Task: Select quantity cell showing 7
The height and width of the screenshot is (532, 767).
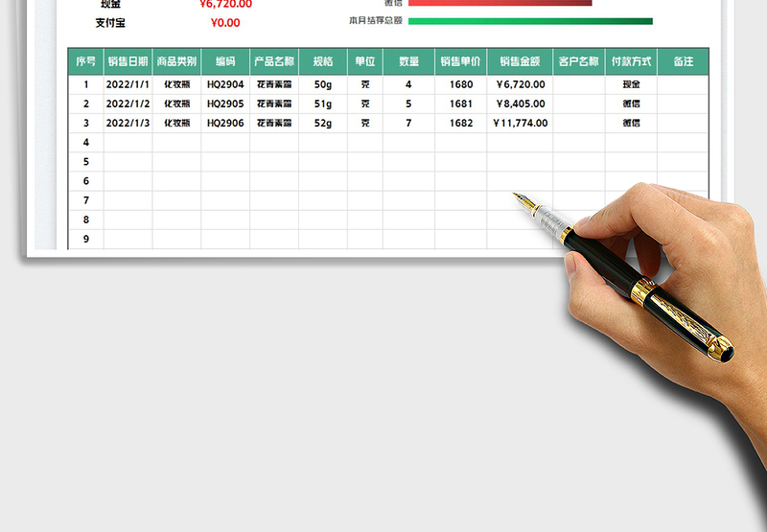Action: [x=408, y=123]
